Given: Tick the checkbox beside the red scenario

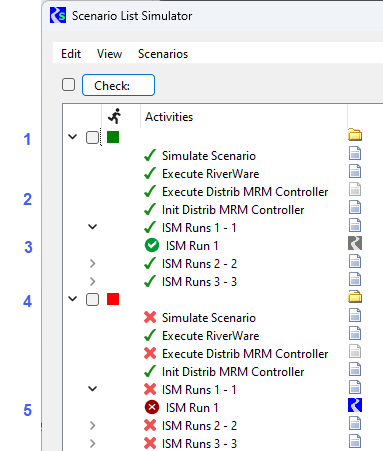Looking at the screenshot, I should [x=92, y=299].
